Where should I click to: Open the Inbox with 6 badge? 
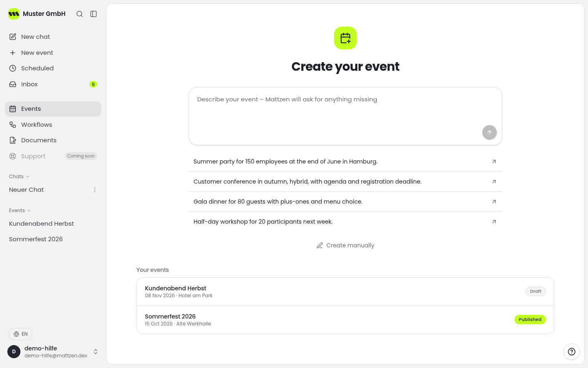53,84
